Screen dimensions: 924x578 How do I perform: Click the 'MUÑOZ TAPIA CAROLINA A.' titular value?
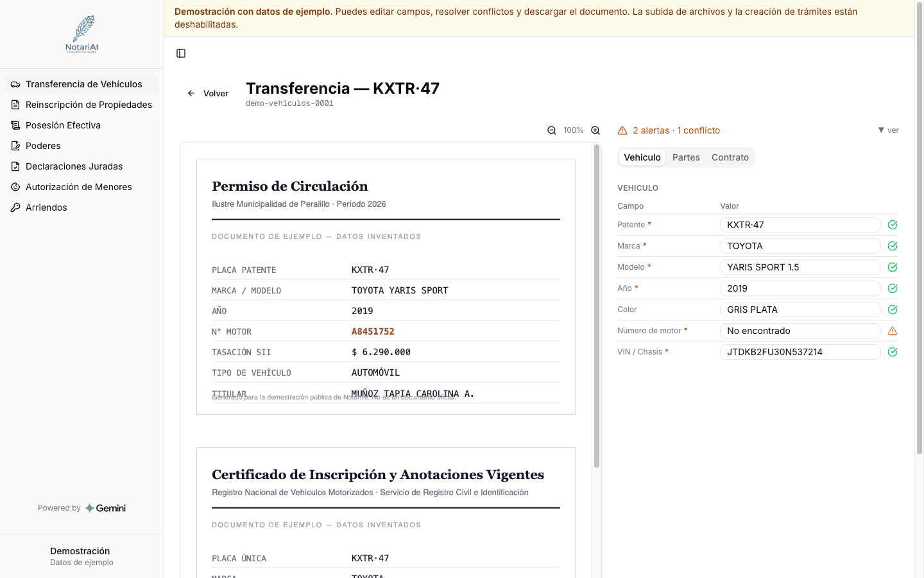pyautogui.click(x=413, y=393)
